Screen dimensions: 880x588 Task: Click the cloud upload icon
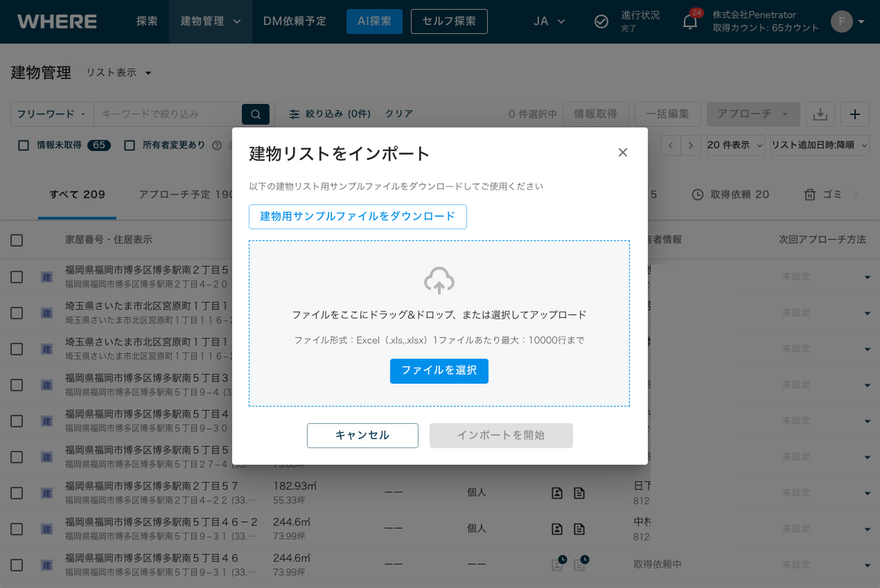(x=439, y=280)
